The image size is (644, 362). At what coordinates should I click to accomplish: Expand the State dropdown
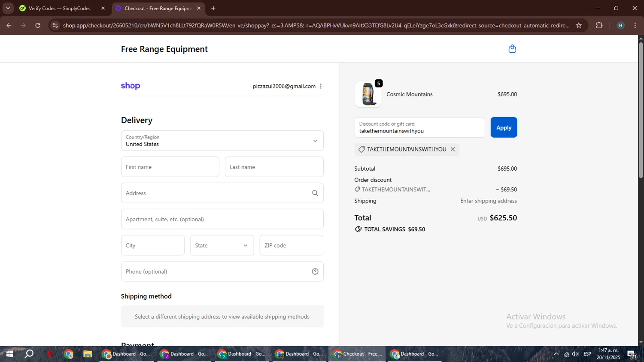pyautogui.click(x=222, y=245)
